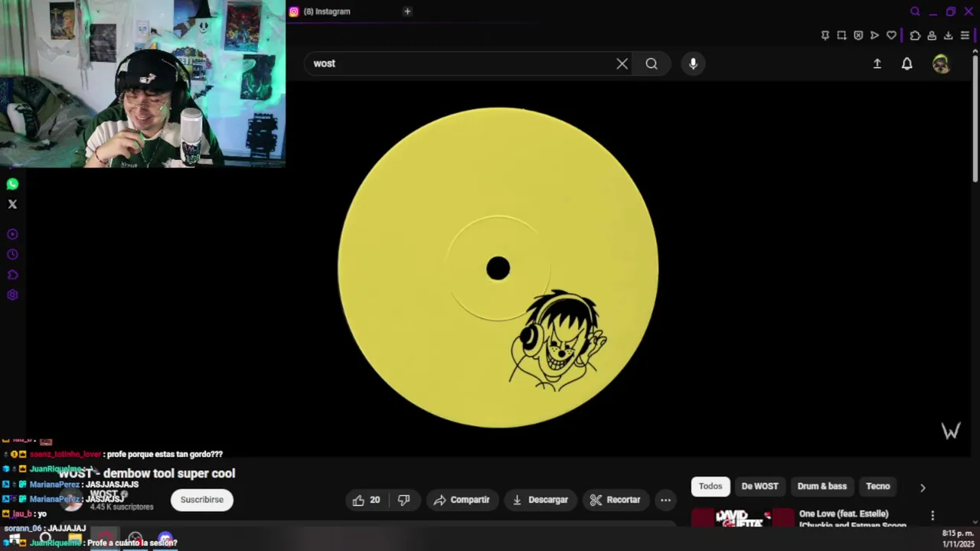This screenshot has height=551, width=980.
Task: Open the easy setup sliders menu
Action: coord(965,35)
